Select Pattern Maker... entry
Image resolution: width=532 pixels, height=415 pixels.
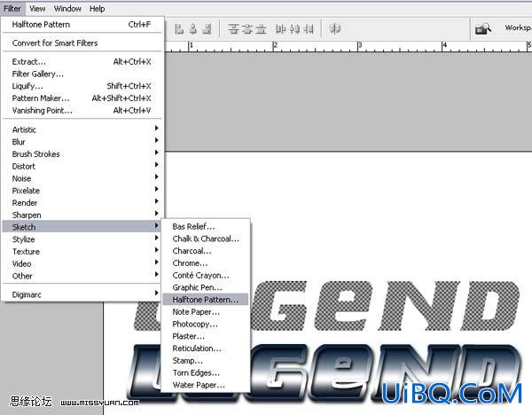[82, 98]
